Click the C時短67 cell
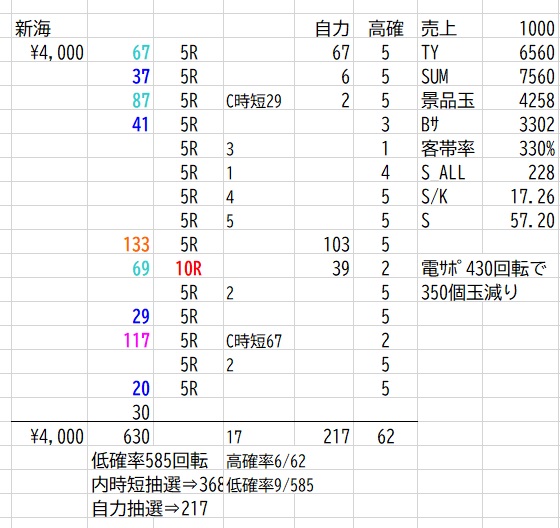The image size is (560, 528). tap(254, 340)
